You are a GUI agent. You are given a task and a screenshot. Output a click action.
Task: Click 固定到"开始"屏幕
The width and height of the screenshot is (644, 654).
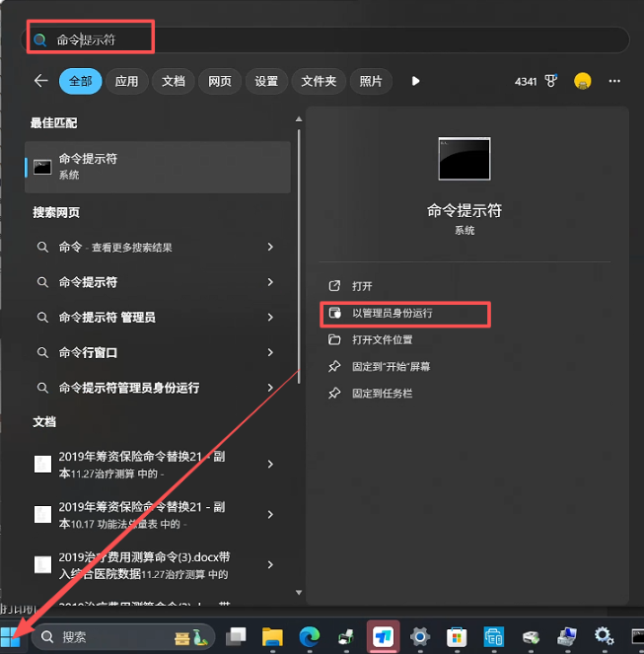click(x=391, y=367)
